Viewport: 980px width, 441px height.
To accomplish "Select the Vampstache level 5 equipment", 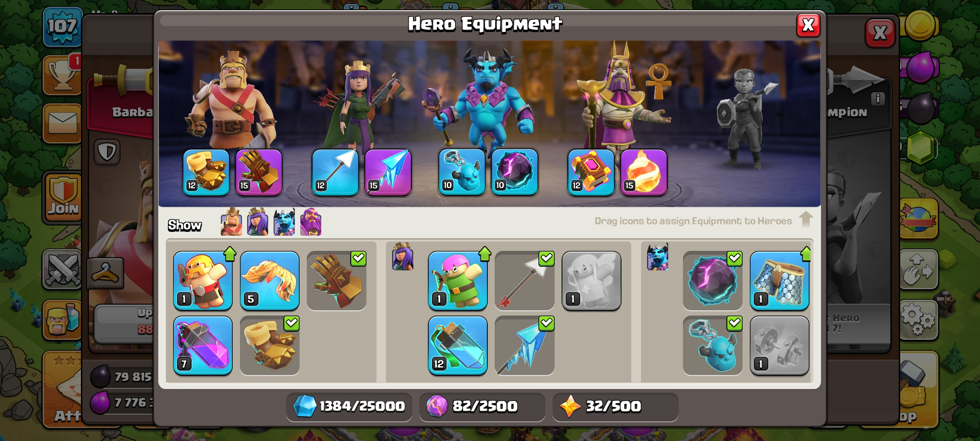I will click(269, 281).
